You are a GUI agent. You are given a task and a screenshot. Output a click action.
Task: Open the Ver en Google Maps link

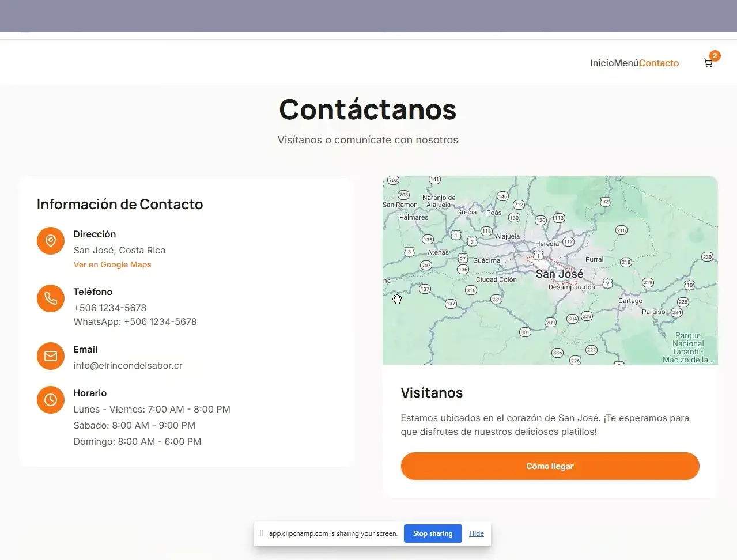112,264
